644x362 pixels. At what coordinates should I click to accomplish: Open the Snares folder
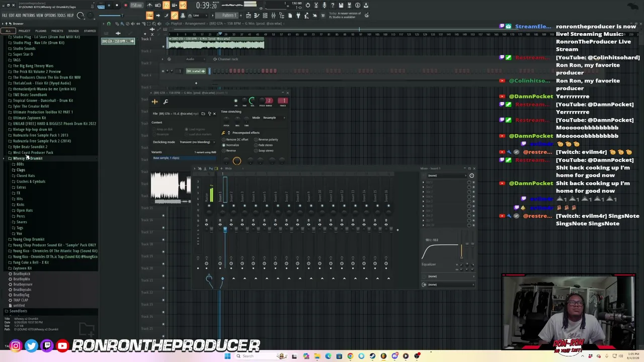coord(22,222)
